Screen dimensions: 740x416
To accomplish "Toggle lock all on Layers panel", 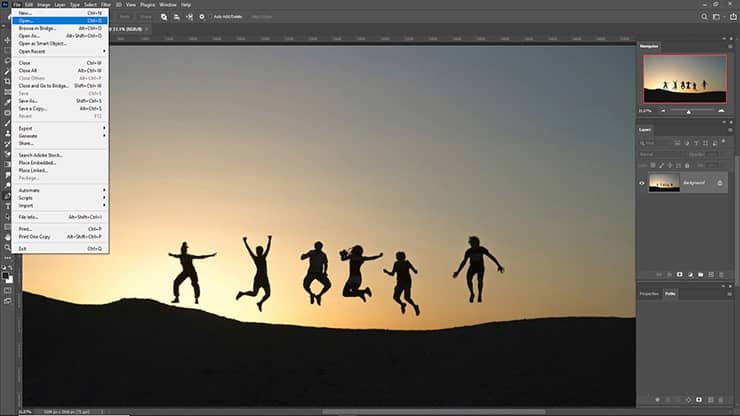I will [687, 166].
